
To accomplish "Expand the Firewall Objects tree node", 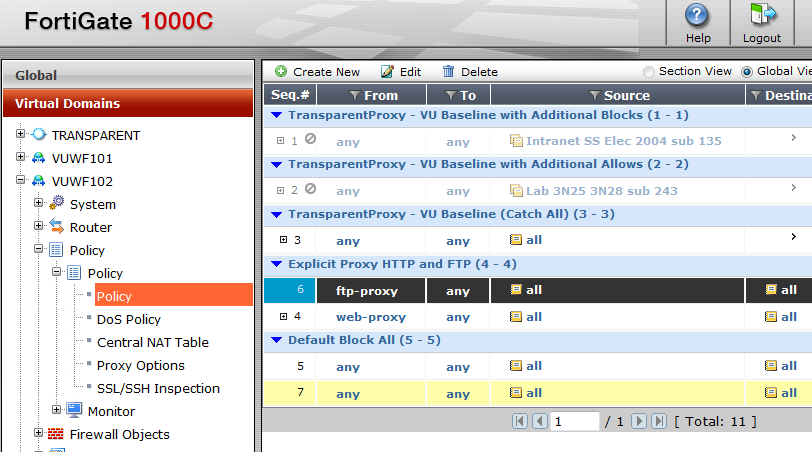I will tap(38, 432).
